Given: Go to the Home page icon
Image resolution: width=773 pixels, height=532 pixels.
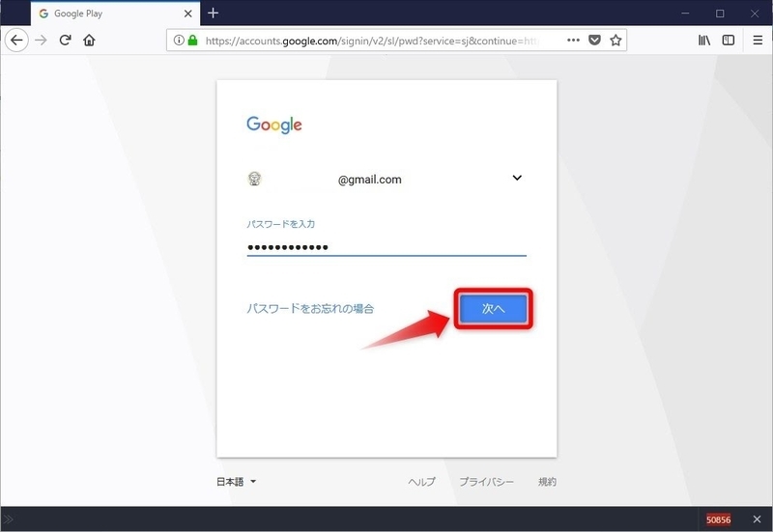Looking at the screenshot, I should click(x=90, y=41).
